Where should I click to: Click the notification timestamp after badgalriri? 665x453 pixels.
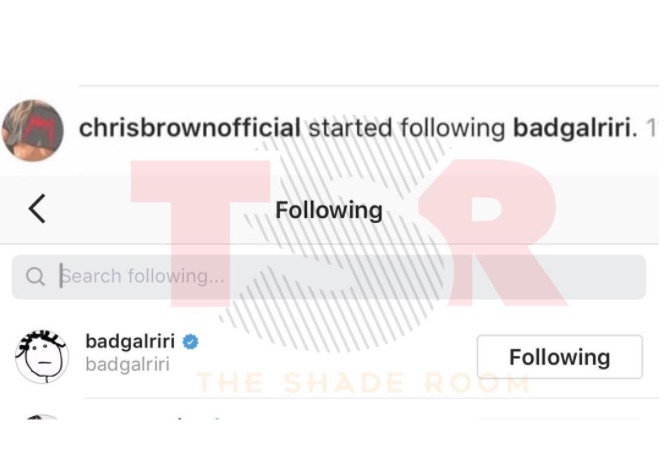(651, 129)
